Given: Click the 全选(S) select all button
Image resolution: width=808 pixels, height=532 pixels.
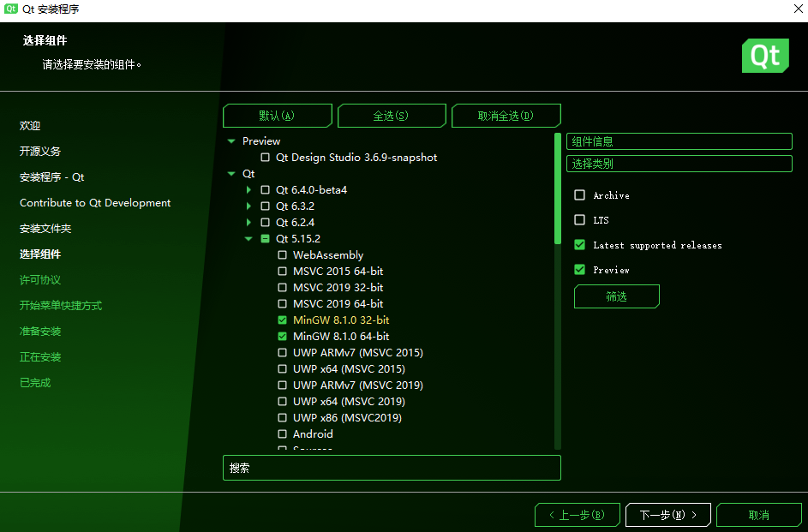Looking at the screenshot, I should (x=391, y=116).
